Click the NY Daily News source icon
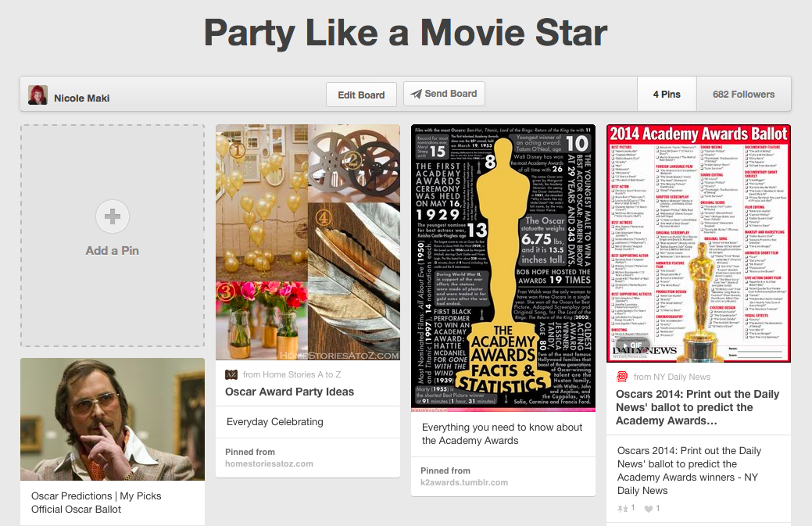This screenshot has width=812, height=526. 622,377
